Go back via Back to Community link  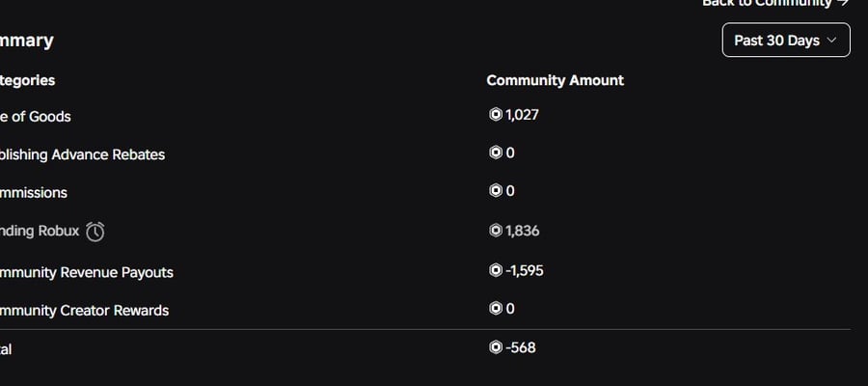click(x=775, y=3)
